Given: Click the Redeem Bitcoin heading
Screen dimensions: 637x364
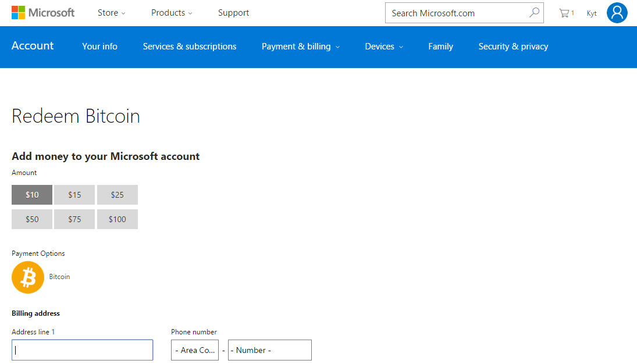Looking at the screenshot, I should [76, 116].
